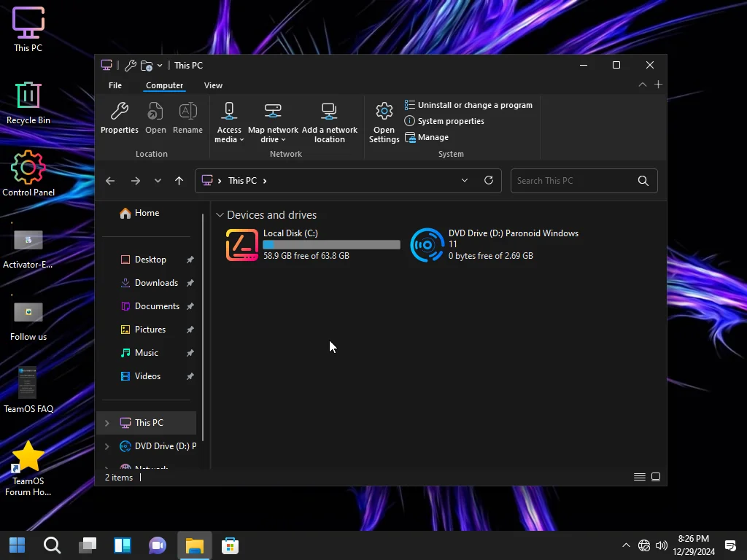
Task: Switch to details view in status bar
Action: tap(639, 477)
